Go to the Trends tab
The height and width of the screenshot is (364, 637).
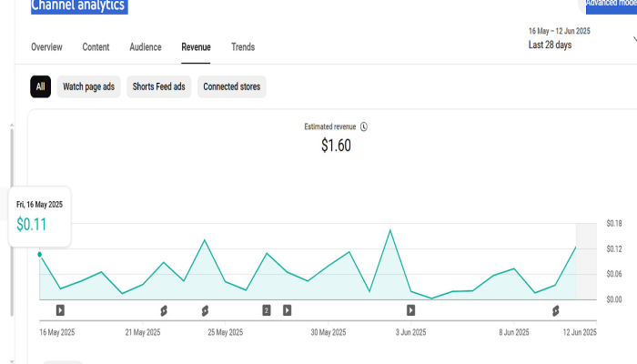(243, 47)
